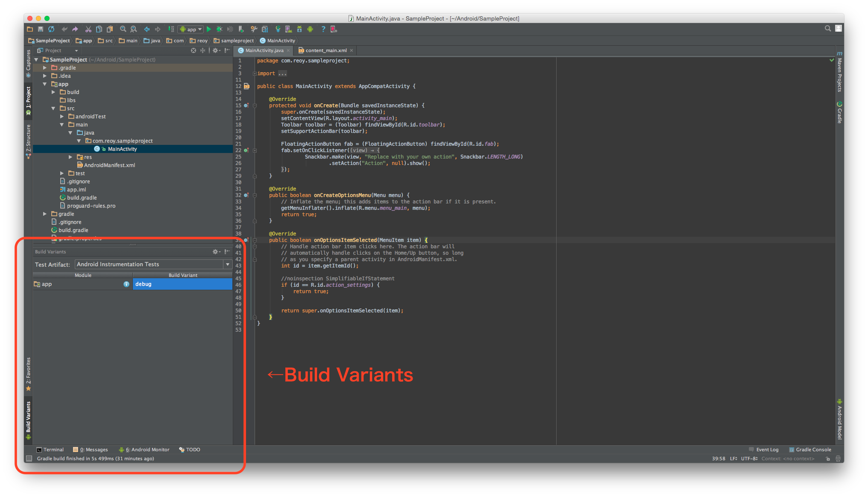The height and width of the screenshot is (497, 868).
Task: Open the app run configuration dropdown
Action: click(x=191, y=29)
